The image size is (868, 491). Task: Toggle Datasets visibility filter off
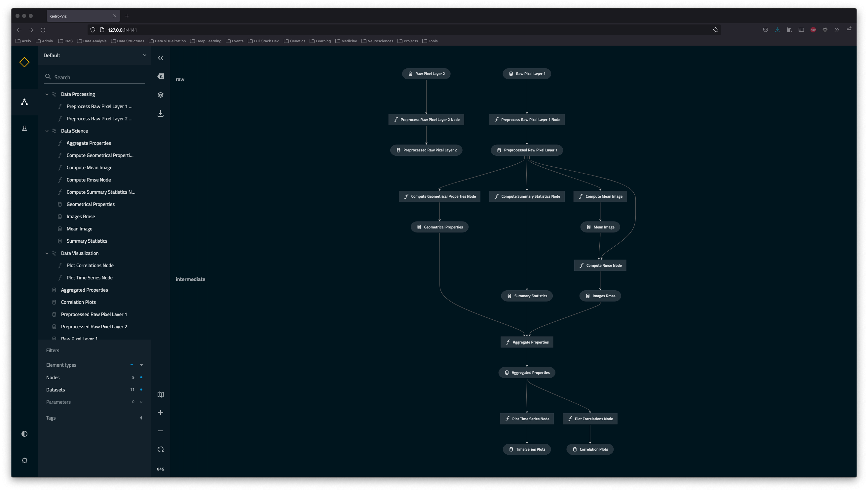(141, 389)
